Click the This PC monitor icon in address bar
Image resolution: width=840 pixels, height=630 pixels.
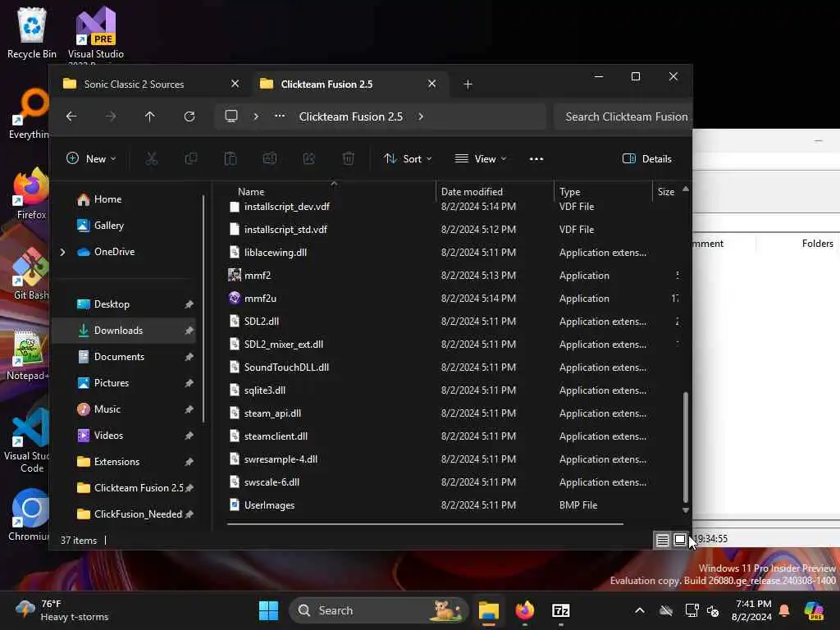[x=231, y=116]
